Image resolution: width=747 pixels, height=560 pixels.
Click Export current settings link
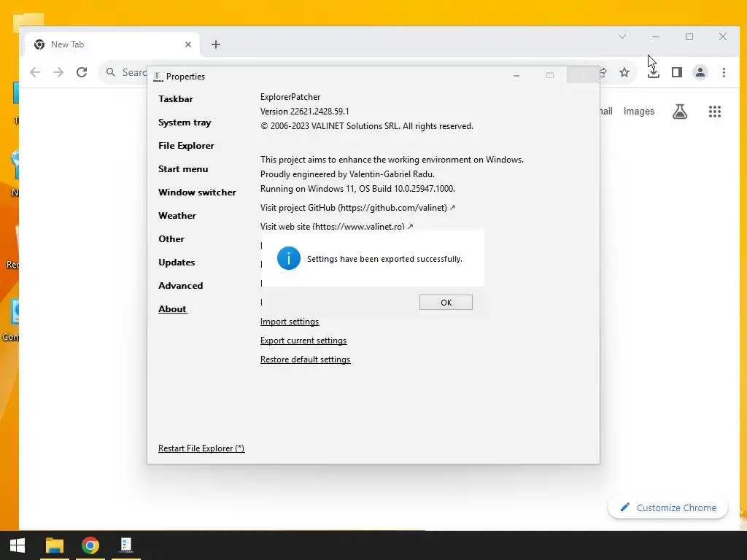point(303,341)
